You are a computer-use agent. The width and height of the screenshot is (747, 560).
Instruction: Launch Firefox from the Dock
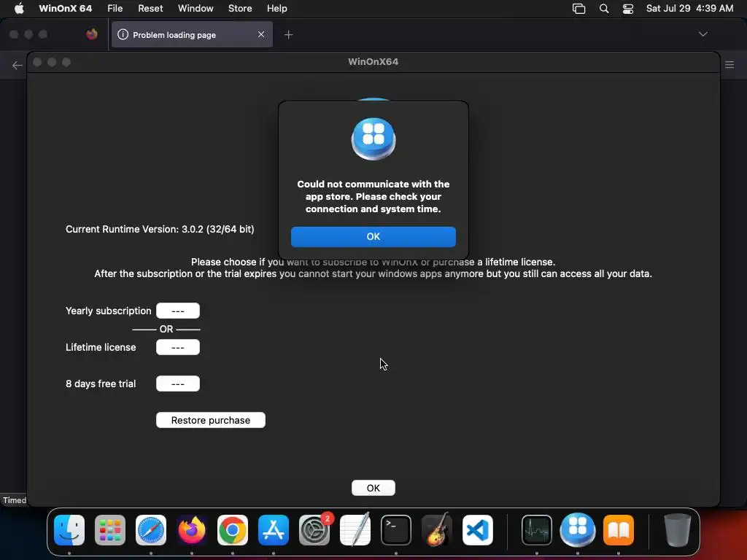click(192, 529)
